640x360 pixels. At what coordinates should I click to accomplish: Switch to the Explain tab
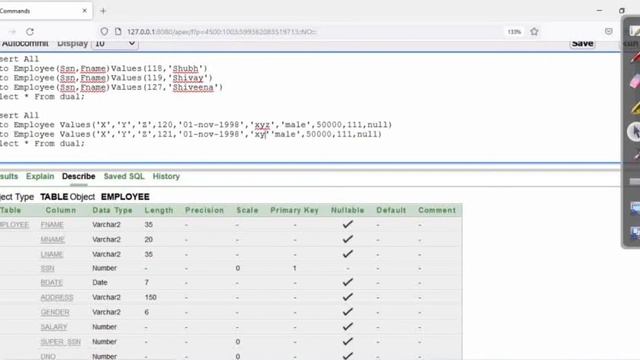tap(40, 176)
